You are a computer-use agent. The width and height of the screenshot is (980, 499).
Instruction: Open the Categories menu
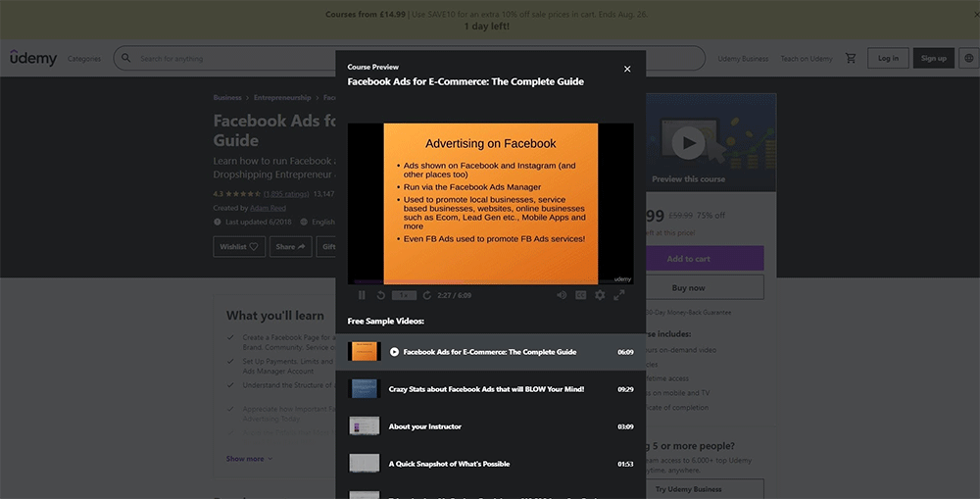[x=84, y=59]
